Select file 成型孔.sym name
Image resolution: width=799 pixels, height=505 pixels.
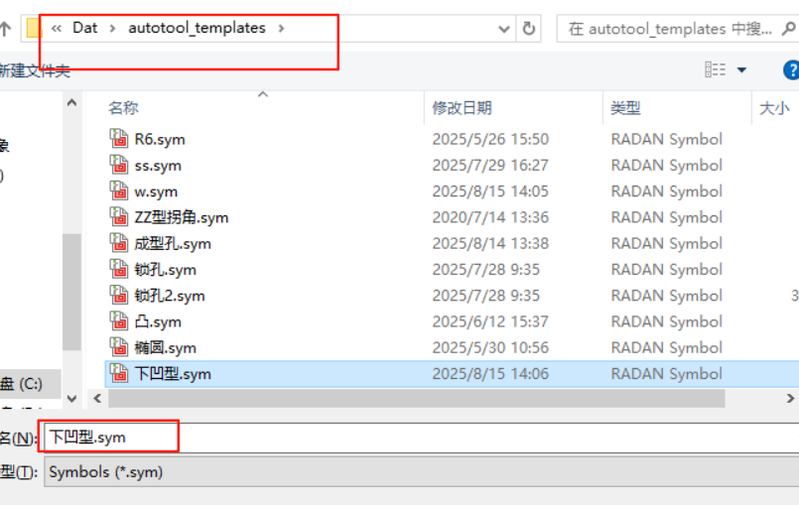click(x=172, y=244)
